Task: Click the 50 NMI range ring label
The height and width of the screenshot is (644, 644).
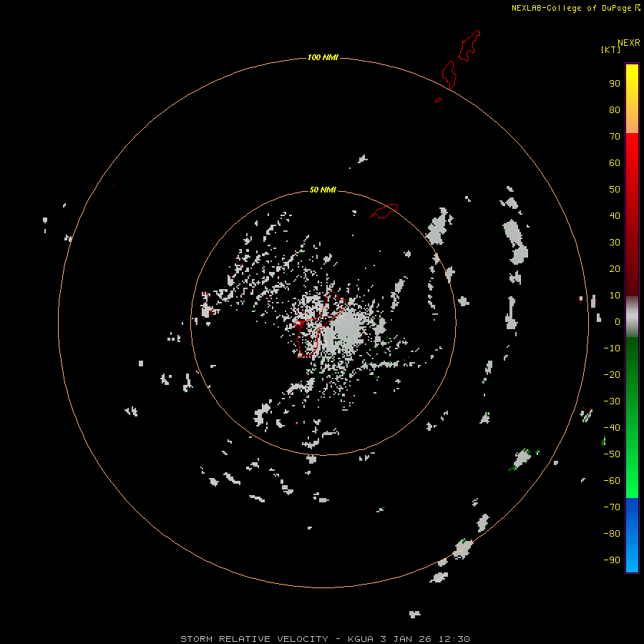Action: click(323, 190)
